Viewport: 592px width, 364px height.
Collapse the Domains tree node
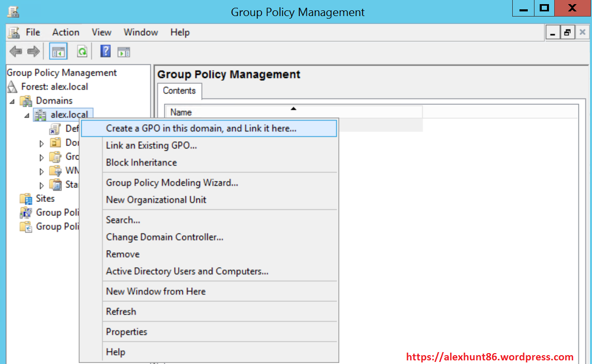(12, 101)
